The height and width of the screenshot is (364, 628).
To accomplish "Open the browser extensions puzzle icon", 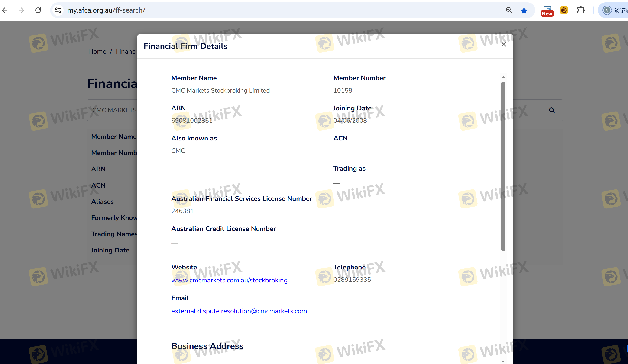I will 581,10.
